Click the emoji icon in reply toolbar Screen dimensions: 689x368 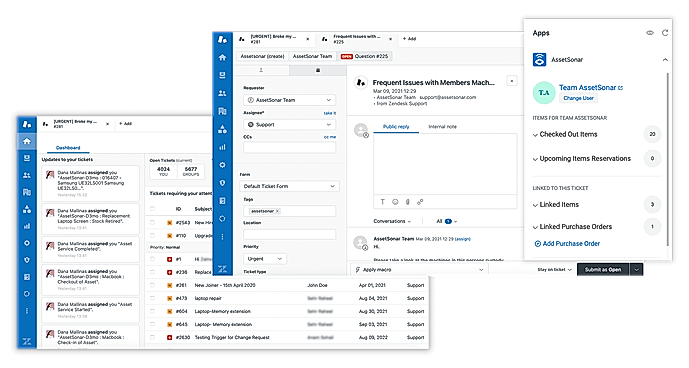point(395,202)
